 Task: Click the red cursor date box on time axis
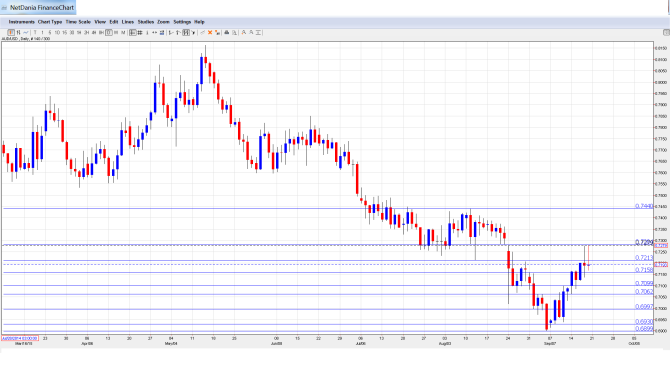click(20, 338)
